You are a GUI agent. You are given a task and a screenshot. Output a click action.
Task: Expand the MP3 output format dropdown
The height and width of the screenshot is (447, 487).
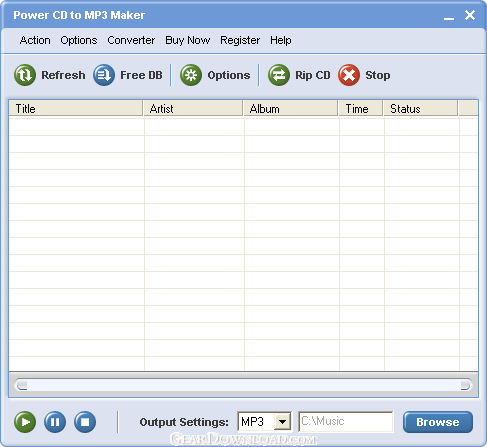(283, 422)
